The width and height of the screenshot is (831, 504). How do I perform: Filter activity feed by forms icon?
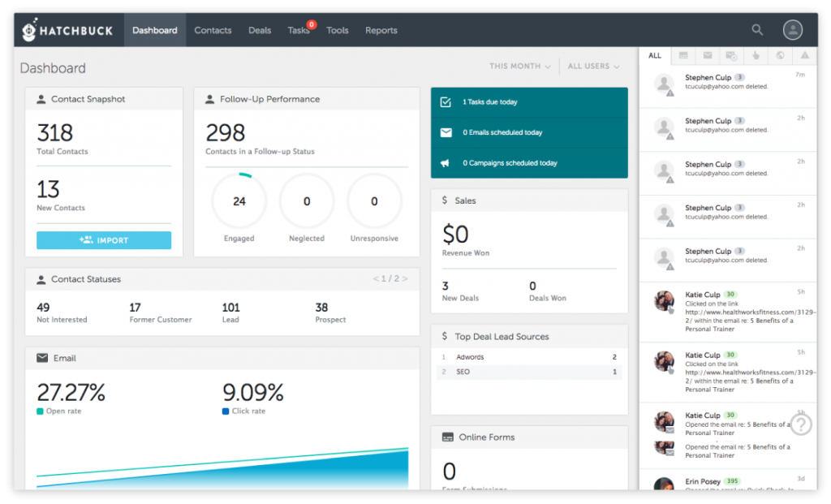pos(683,56)
